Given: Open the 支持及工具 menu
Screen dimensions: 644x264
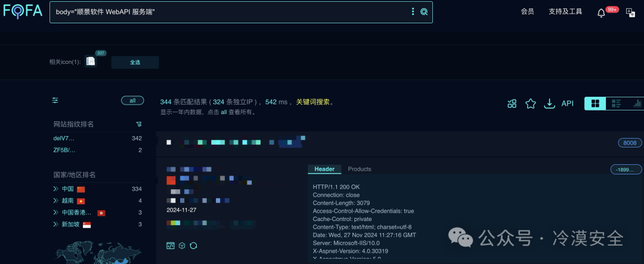Looking at the screenshot, I should [x=565, y=11].
